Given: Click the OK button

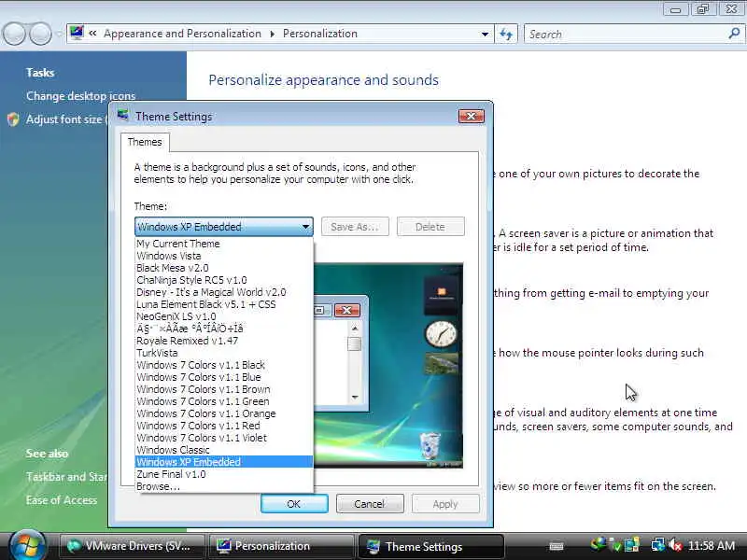Looking at the screenshot, I should (x=294, y=504).
